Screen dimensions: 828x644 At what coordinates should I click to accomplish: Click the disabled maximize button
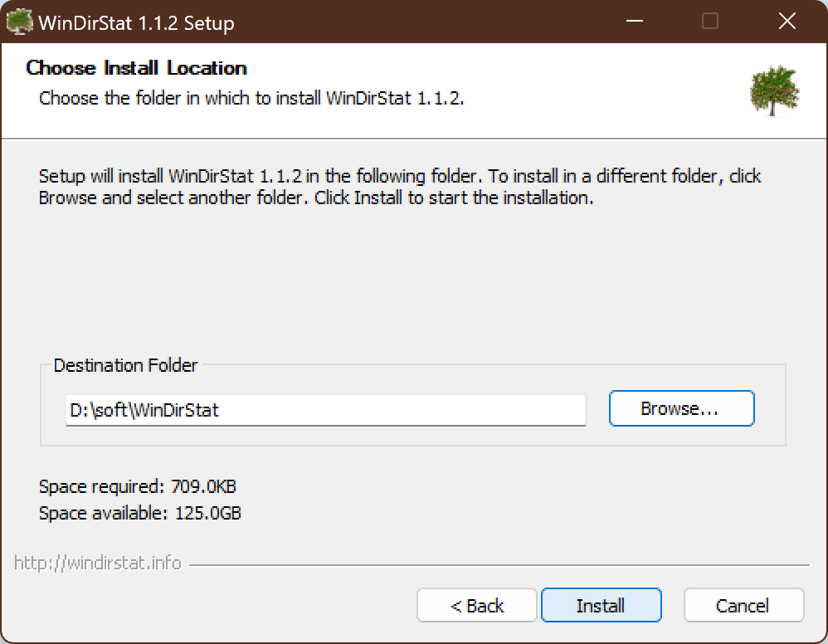(710, 22)
